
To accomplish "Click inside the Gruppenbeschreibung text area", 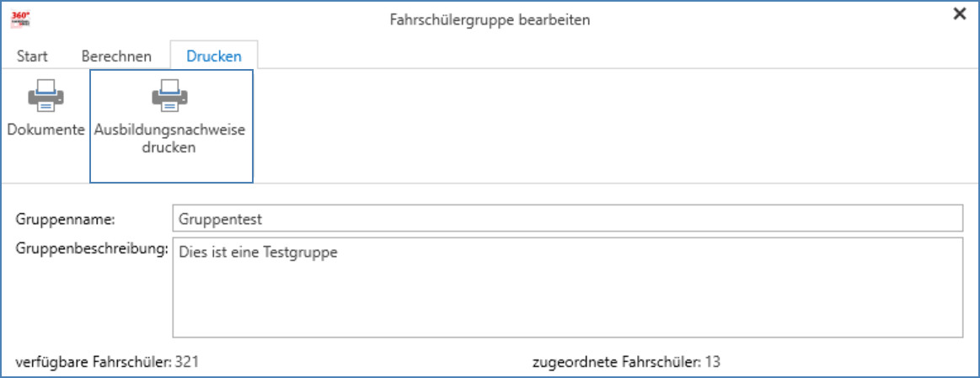I will coord(567,287).
